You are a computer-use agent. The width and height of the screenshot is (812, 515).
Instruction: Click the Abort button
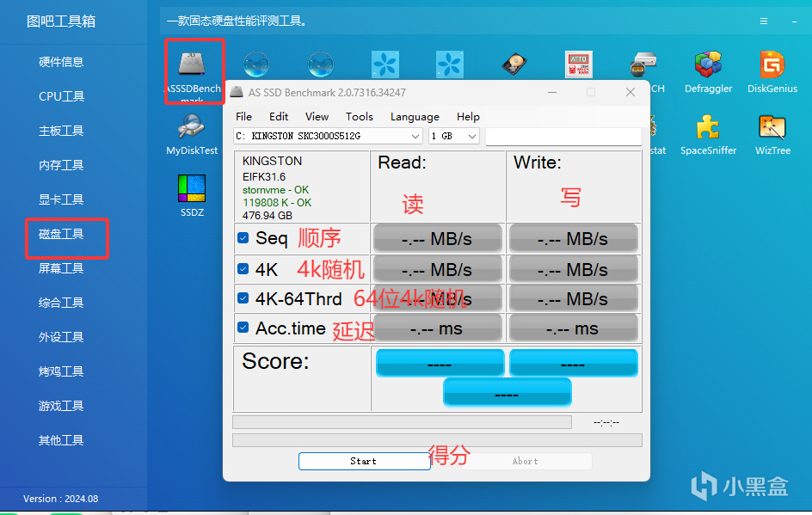(525, 461)
